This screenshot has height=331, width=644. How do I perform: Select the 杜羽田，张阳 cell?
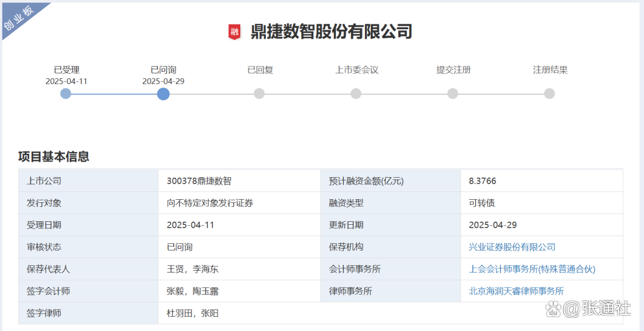391,314
